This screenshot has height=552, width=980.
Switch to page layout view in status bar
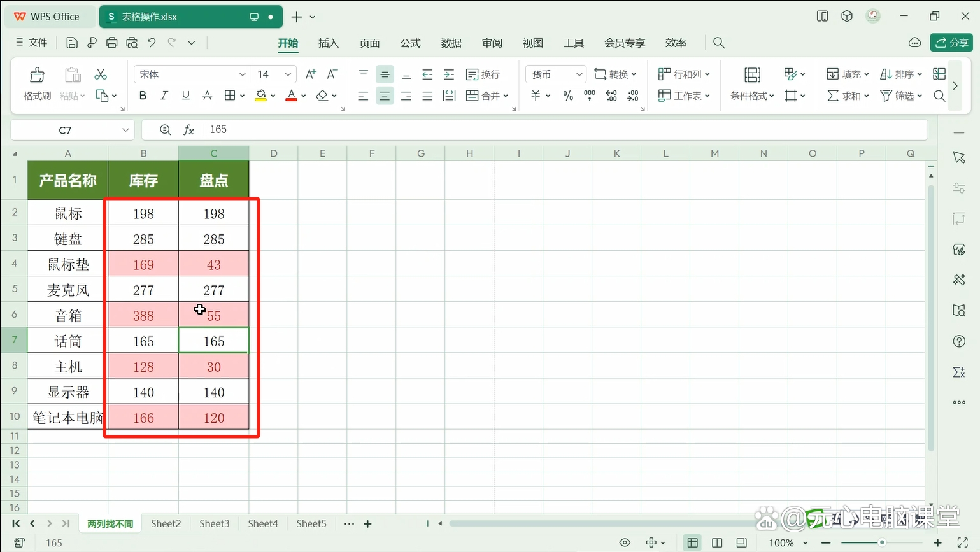click(717, 542)
